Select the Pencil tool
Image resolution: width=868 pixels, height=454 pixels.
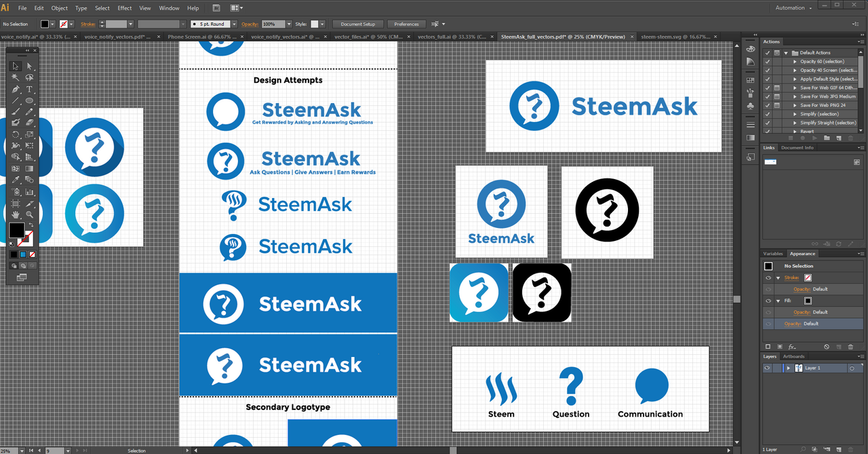(29, 111)
